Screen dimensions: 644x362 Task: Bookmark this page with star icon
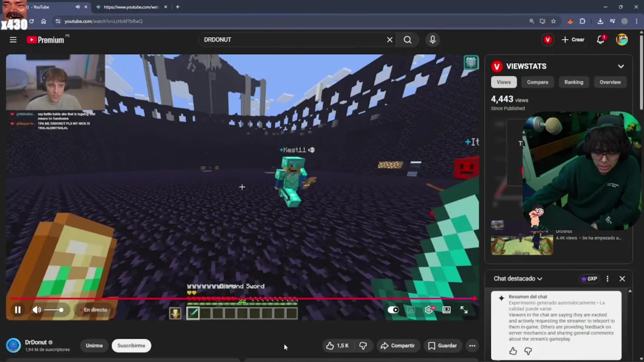(x=553, y=21)
